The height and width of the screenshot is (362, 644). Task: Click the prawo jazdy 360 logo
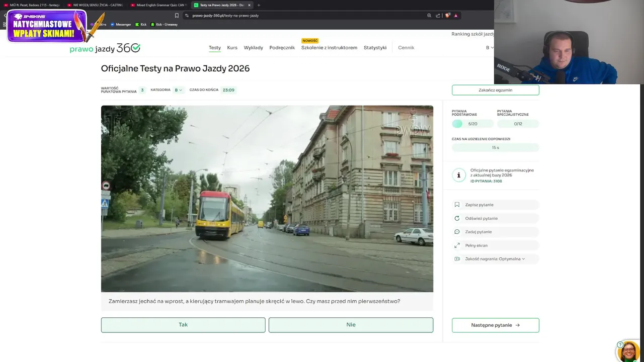(x=105, y=48)
